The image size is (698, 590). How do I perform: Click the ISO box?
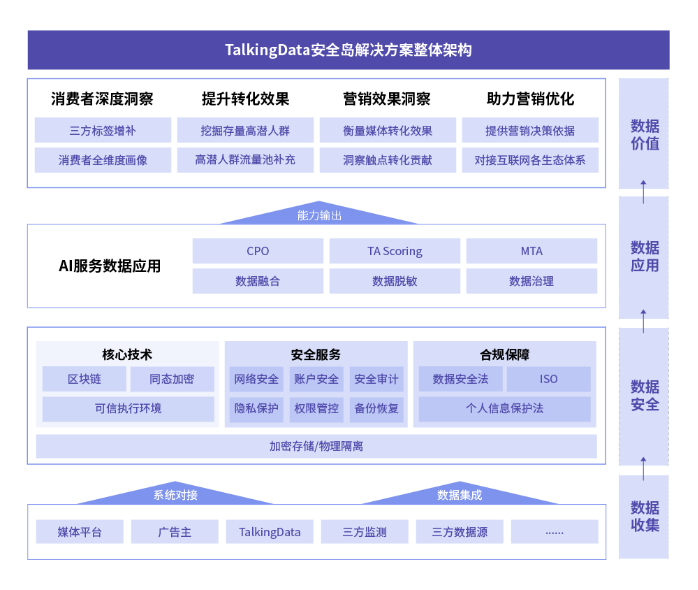click(548, 379)
